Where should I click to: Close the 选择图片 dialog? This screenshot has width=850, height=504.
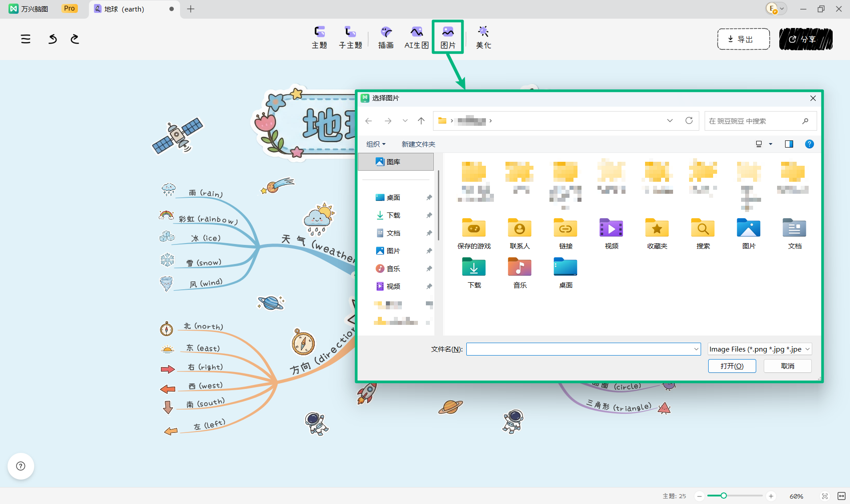813,98
